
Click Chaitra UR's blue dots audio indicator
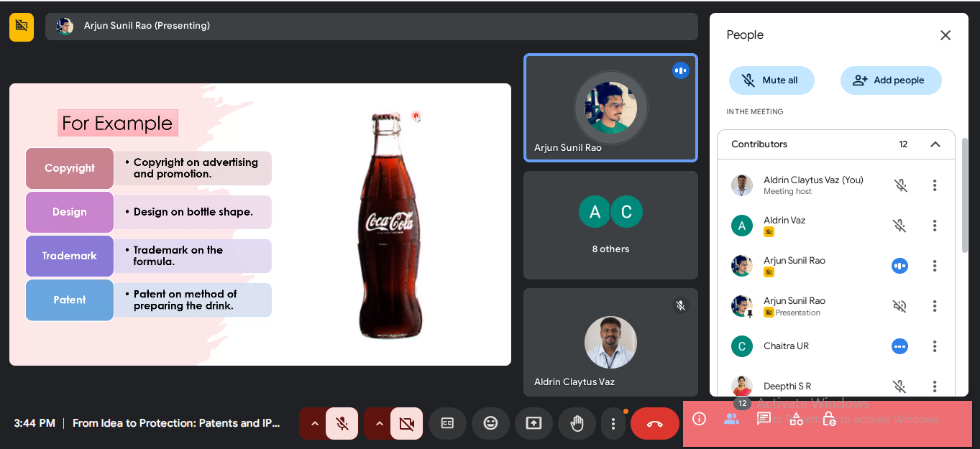[899, 346]
